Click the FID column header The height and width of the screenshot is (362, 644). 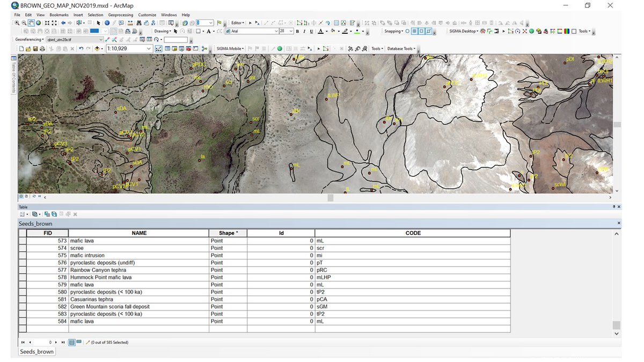pyautogui.click(x=47, y=233)
